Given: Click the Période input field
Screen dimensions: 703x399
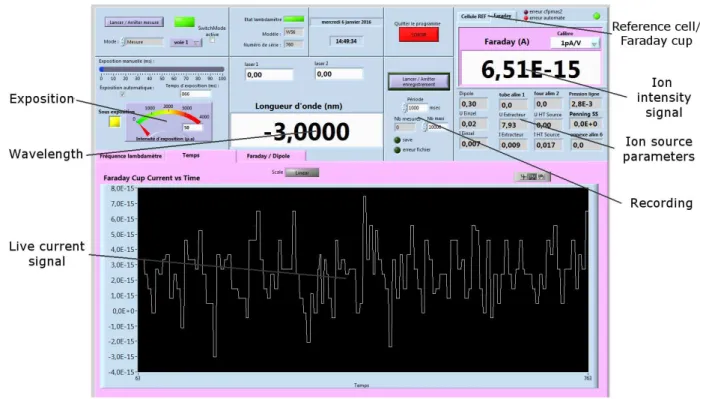Looking at the screenshot, I should pyautogui.click(x=417, y=108).
